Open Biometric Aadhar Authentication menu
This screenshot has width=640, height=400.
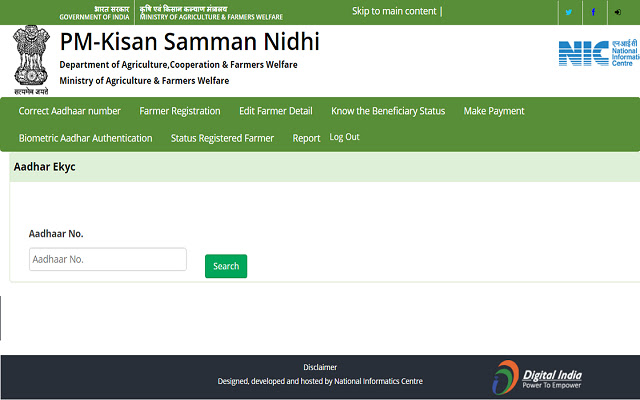85,138
